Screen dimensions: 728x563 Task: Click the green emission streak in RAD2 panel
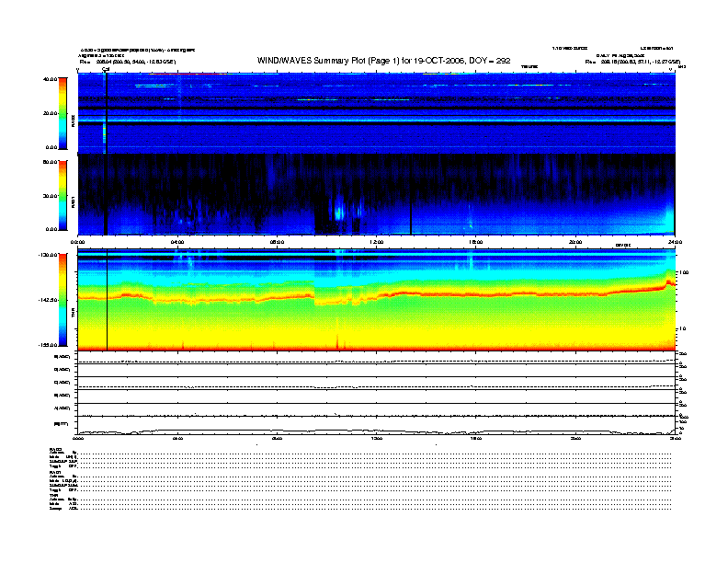pyautogui.click(x=153, y=86)
